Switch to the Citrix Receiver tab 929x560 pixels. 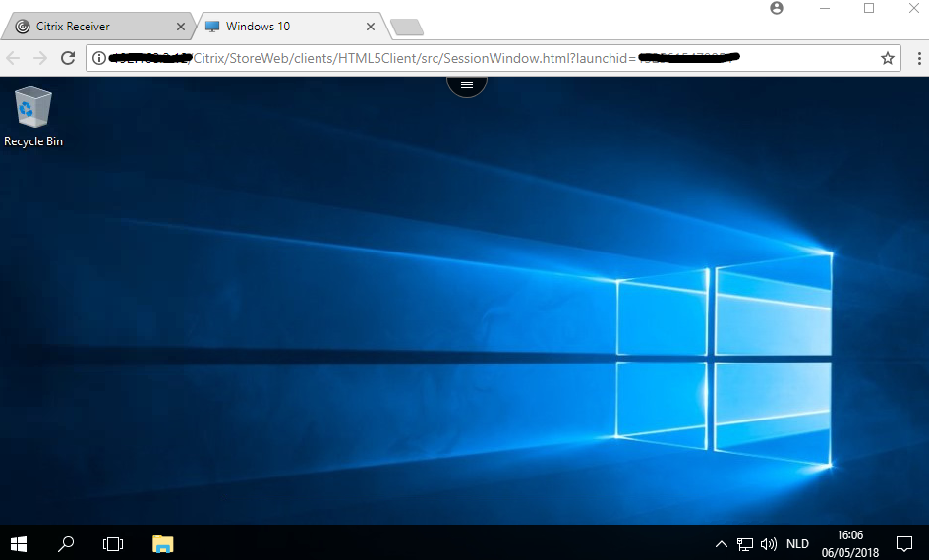(98, 27)
